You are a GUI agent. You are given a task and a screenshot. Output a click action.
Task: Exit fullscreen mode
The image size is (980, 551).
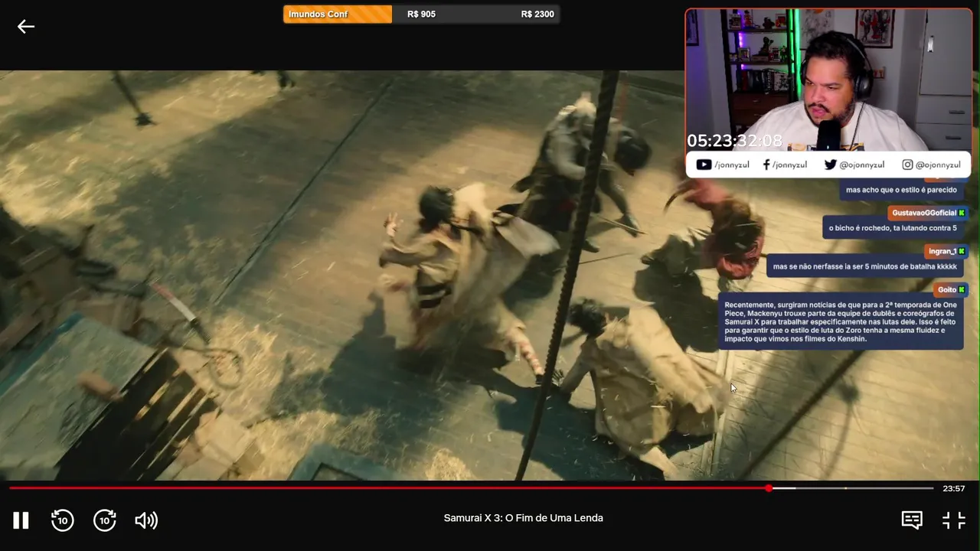coord(954,520)
